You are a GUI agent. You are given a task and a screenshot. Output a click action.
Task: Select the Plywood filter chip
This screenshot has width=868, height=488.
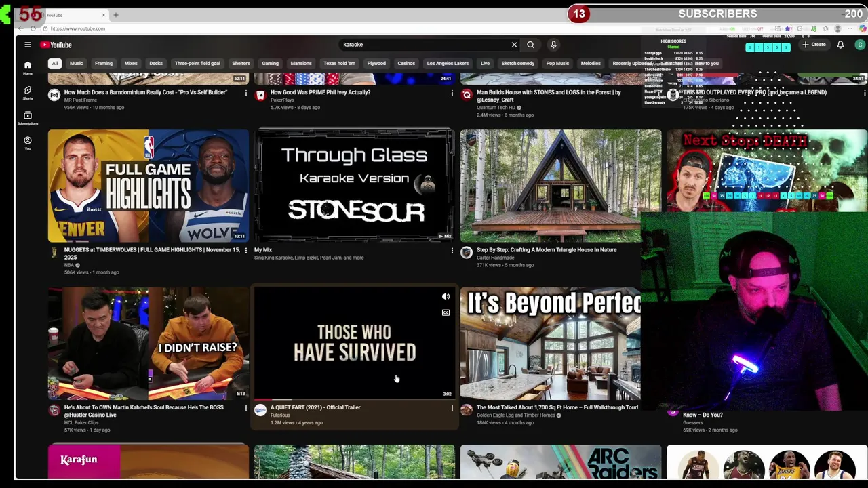[376, 63]
